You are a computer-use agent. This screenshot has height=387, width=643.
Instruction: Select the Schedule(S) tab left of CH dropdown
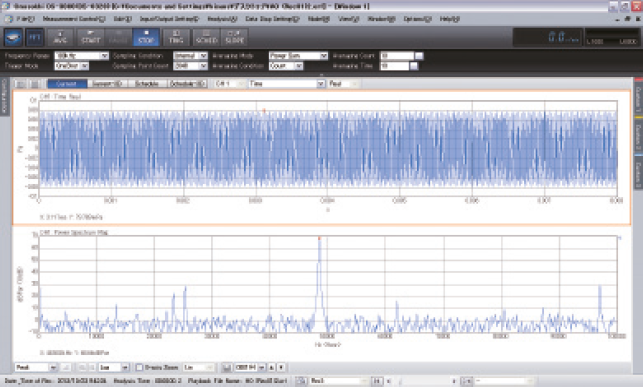pos(187,84)
